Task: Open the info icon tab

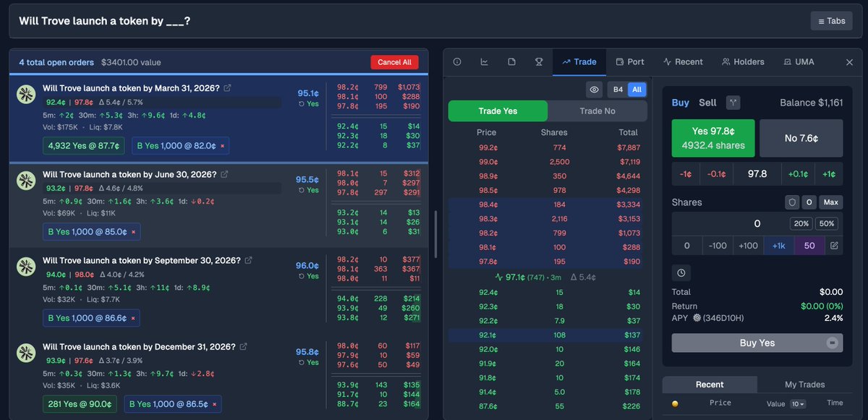Action: (457, 62)
